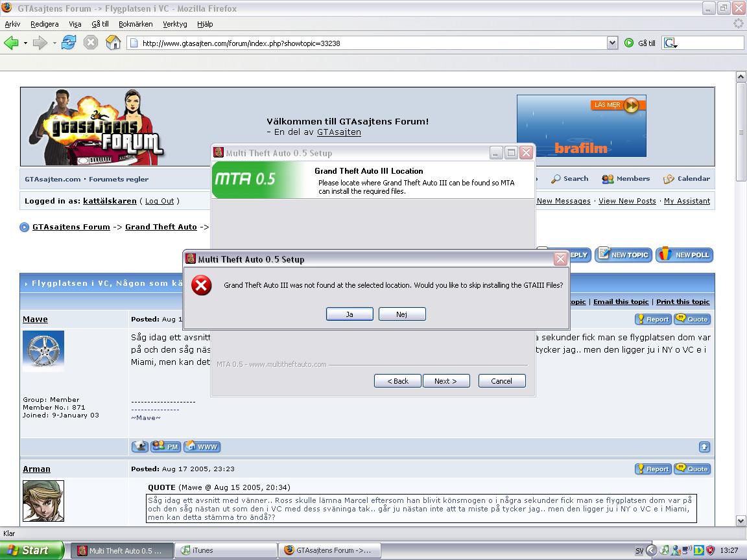
Task: Click the home icon in toolbar
Action: 113,43
